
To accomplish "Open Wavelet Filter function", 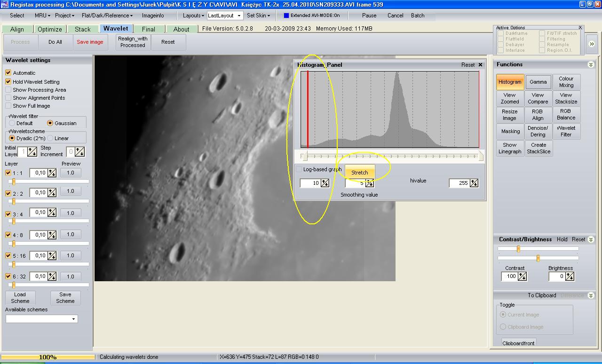I will [x=566, y=131].
